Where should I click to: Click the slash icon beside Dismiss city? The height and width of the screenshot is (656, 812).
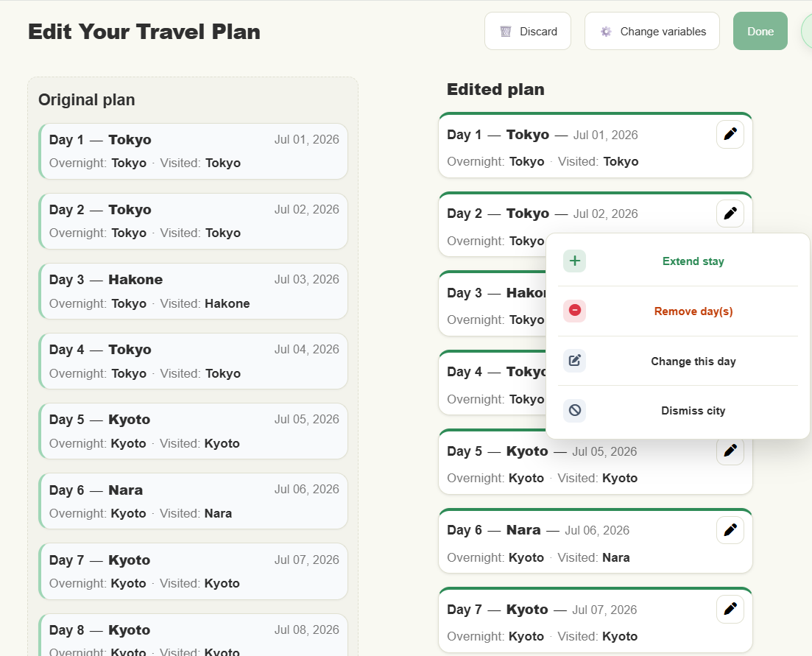tap(574, 411)
